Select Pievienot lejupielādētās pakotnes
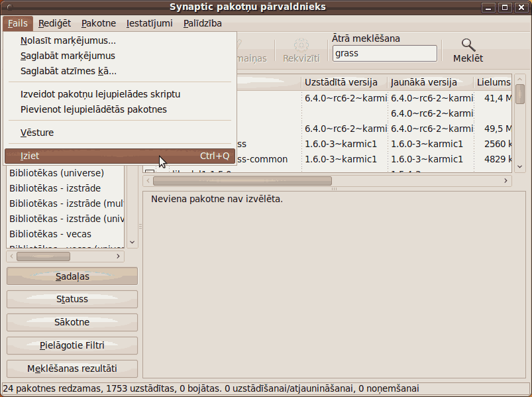 (120, 109)
